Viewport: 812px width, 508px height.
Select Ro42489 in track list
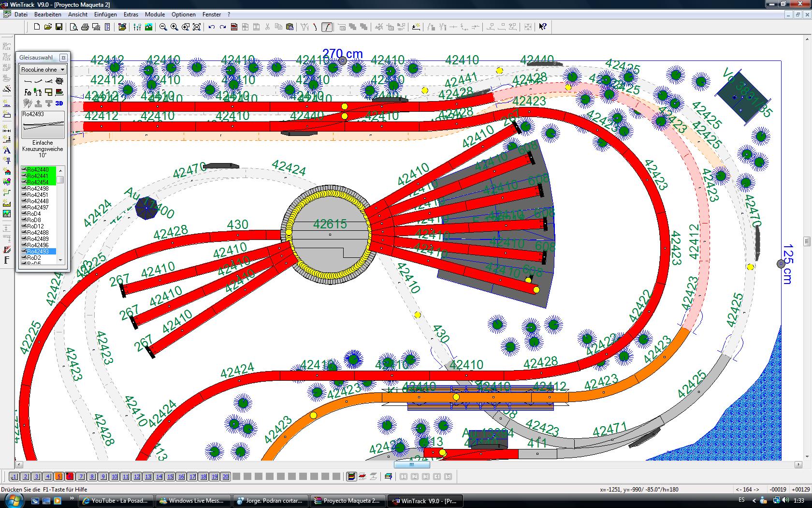click(38, 239)
